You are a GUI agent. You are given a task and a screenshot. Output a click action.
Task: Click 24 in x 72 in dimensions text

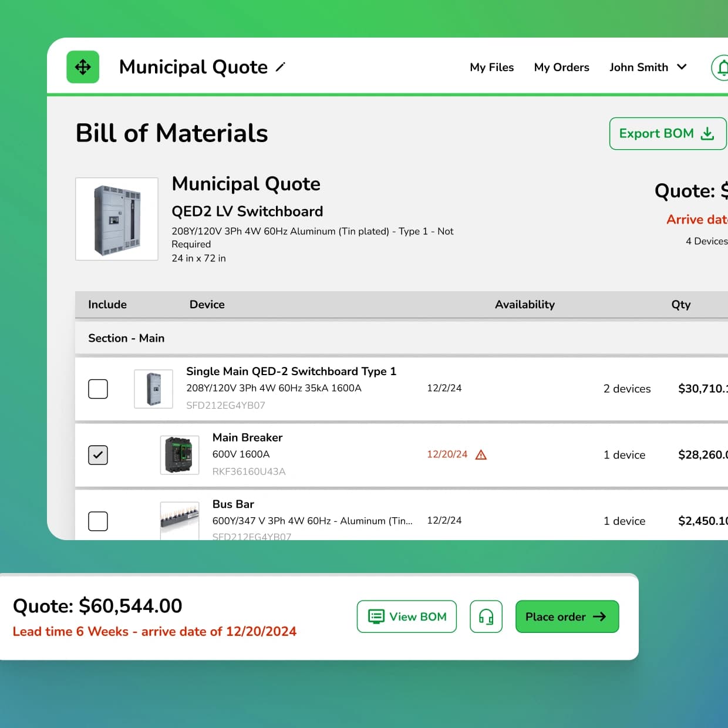(198, 258)
